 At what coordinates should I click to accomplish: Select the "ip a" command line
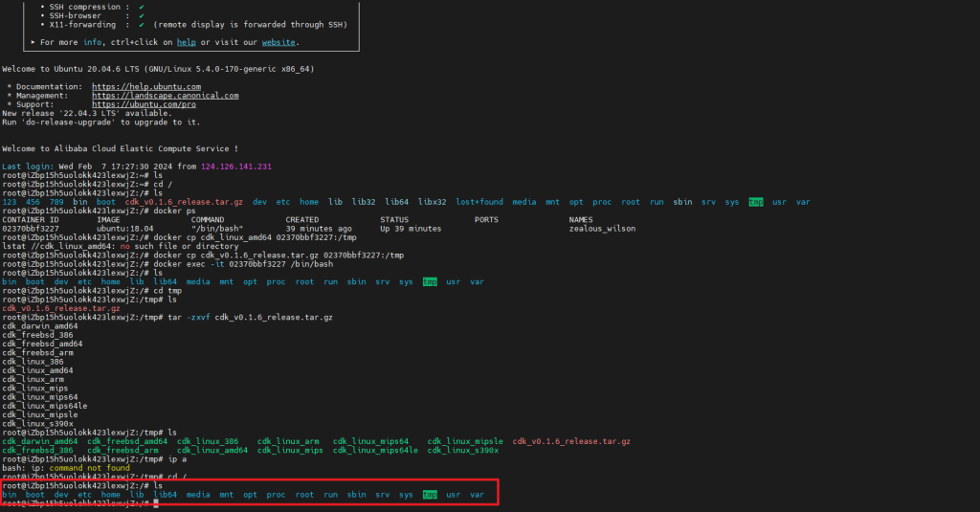coord(95,458)
